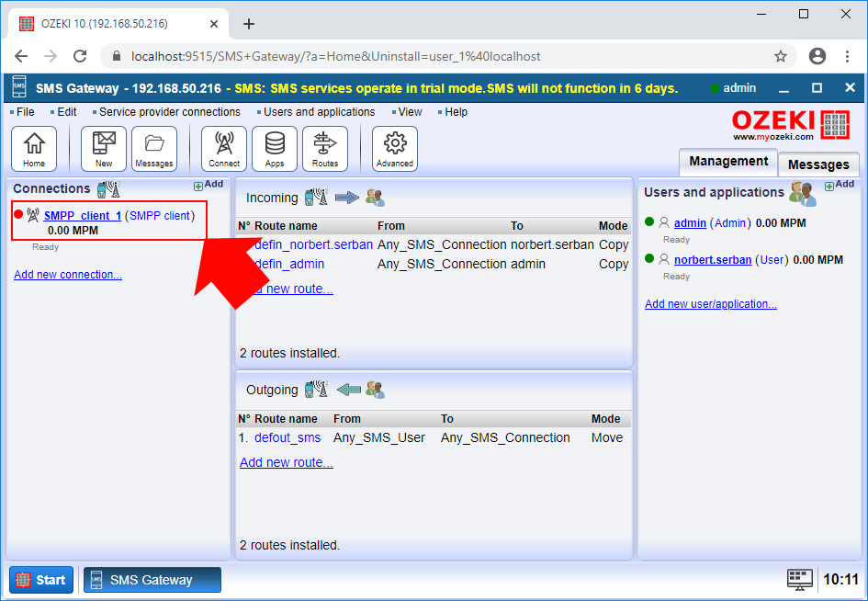
Task: Open the SMPP_client_1 connection link
Action: click(x=83, y=215)
